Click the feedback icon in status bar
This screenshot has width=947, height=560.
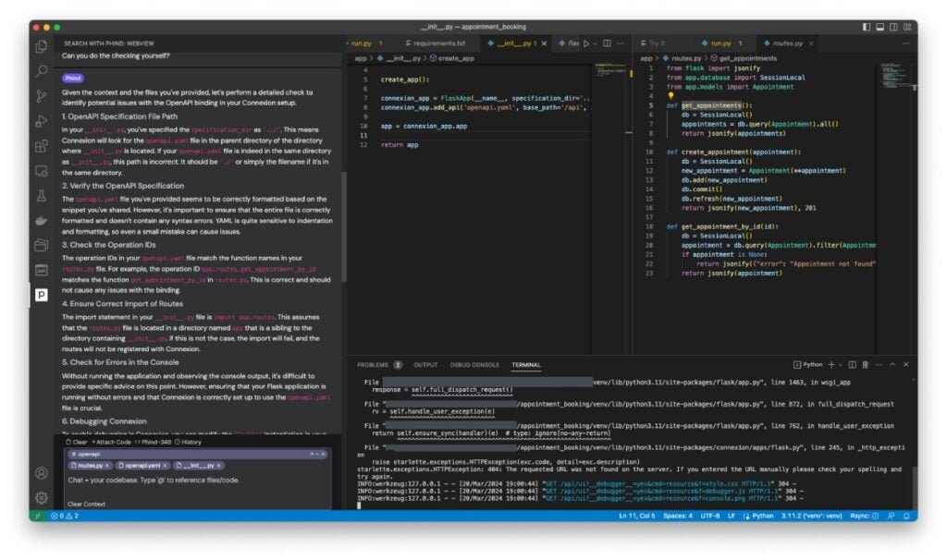[892, 516]
